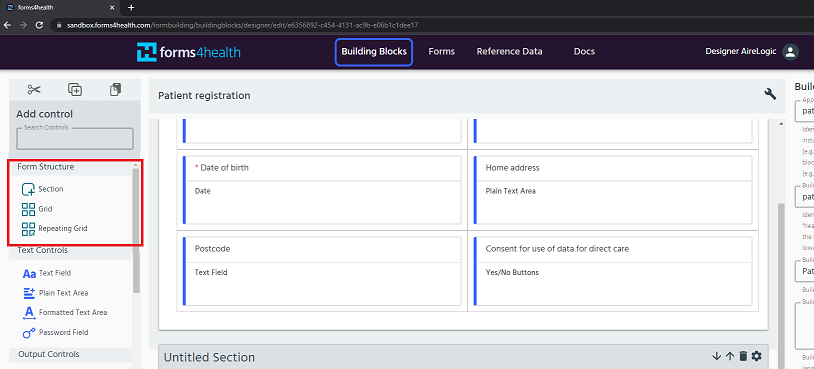Select the Date of birth field
814x369 pixels.
pos(322,190)
